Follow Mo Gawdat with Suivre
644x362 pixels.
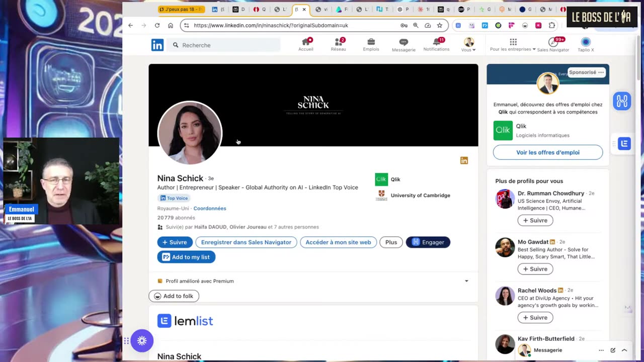(x=535, y=269)
